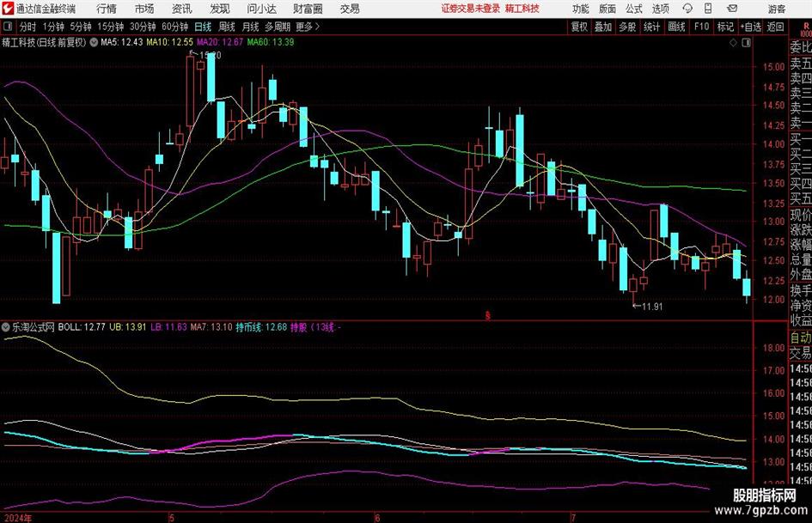Open the mail envelope icon
Viewport: 812px width, 523px height.
(x=732, y=9)
